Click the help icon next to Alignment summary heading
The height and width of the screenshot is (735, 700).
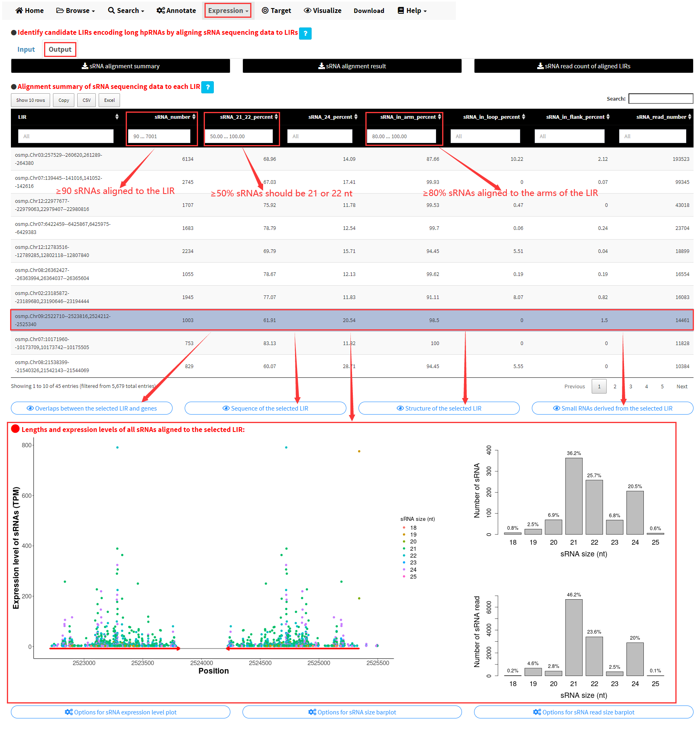coord(207,87)
